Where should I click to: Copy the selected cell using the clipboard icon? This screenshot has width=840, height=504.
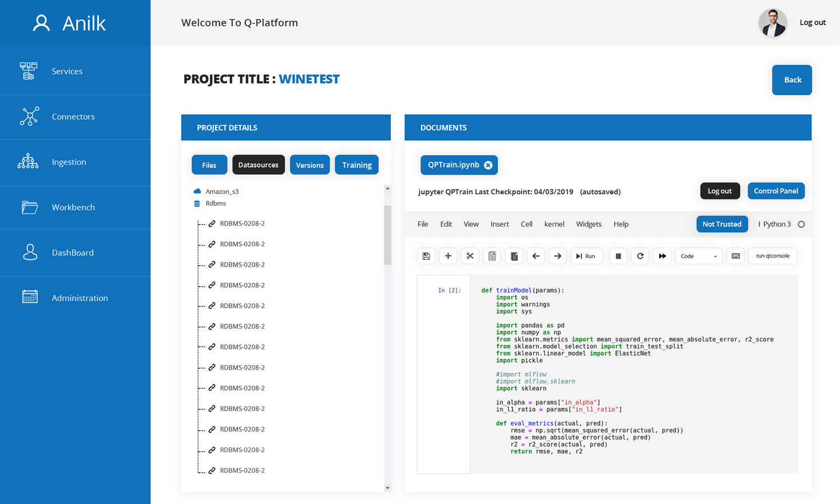pyautogui.click(x=492, y=256)
